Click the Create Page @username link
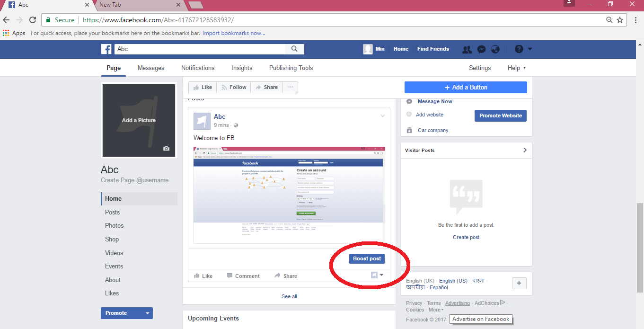The height and width of the screenshot is (329, 644). point(134,180)
